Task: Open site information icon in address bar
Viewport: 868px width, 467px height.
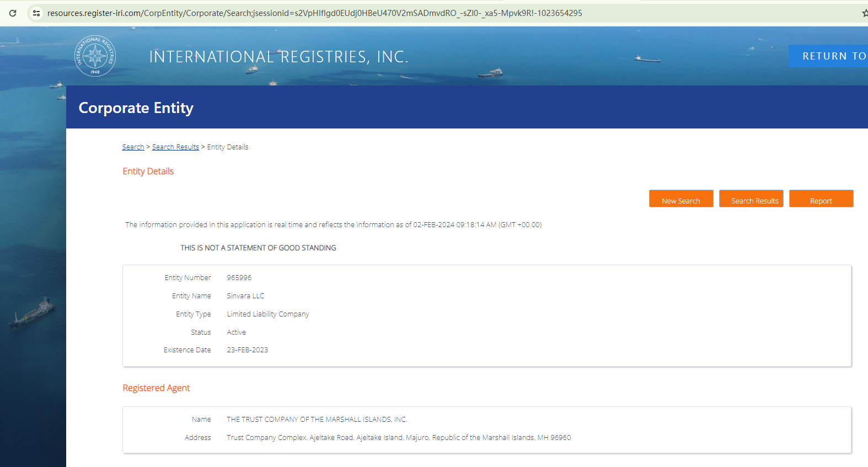Action: tap(36, 13)
